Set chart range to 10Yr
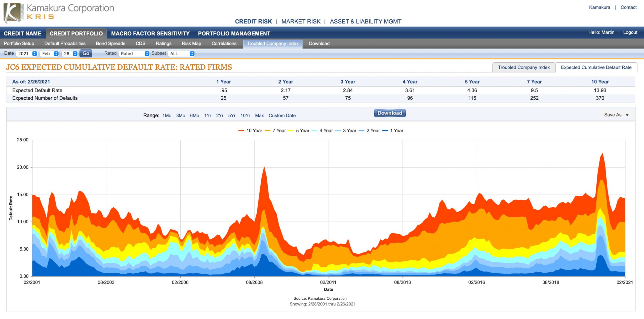The width and height of the screenshot is (644, 319). (245, 115)
